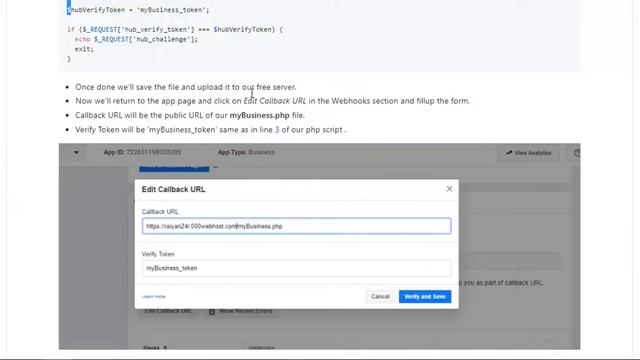This screenshot has height=360, width=640.
Task: Click the 'Verify Token will be' bullet
Action: [211, 130]
